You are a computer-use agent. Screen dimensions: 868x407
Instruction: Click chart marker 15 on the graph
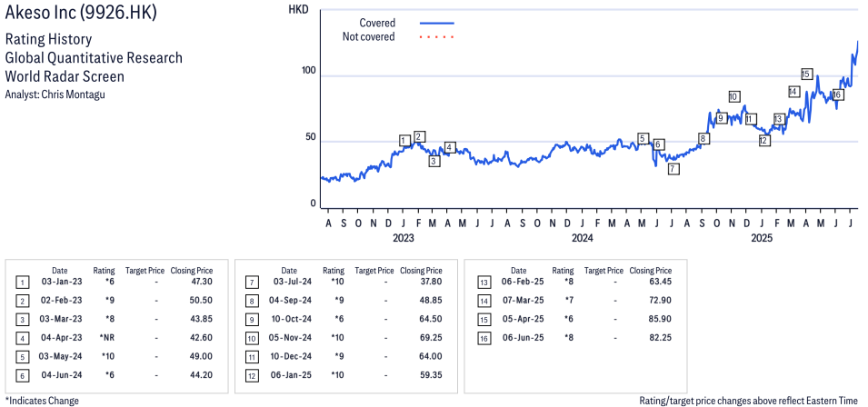tap(806, 74)
